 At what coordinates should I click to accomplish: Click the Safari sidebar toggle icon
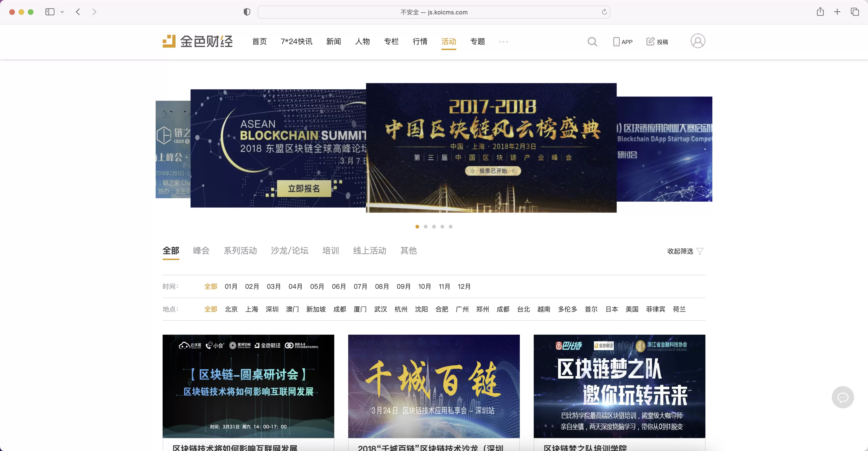coord(50,12)
